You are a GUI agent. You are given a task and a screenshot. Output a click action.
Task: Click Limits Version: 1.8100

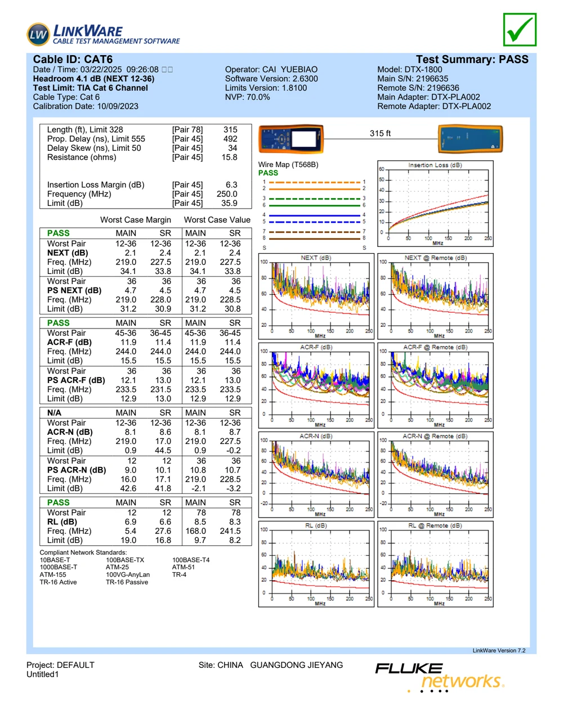266,88
